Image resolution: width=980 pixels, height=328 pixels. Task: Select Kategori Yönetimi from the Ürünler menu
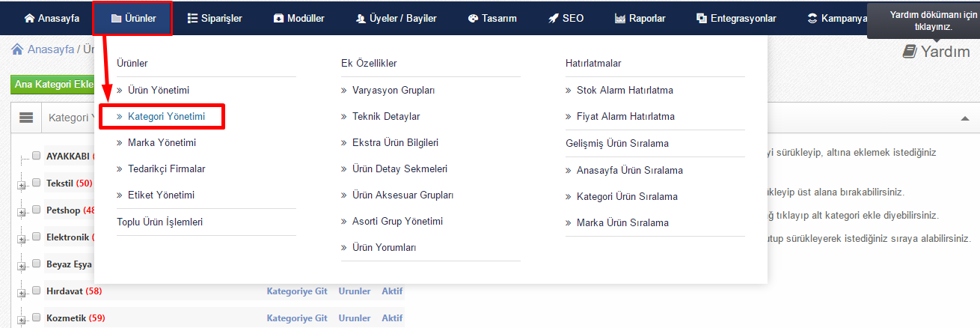click(x=165, y=116)
